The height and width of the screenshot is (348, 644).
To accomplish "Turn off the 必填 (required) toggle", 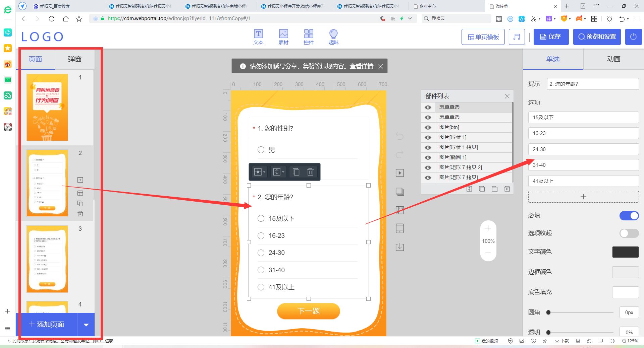I will click(x=629, y=216).
